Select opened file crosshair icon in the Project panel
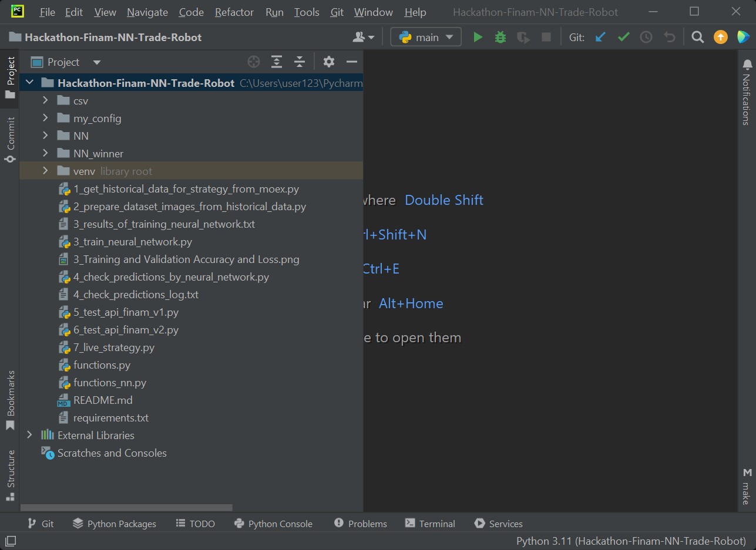This screenshot has height=550, width=756. 253,62
